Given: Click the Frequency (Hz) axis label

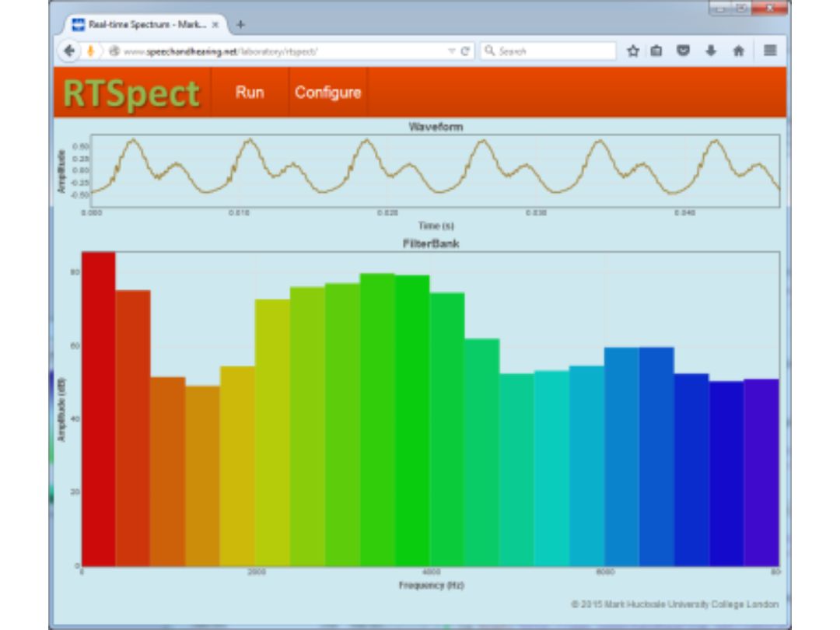Looking at the screenshot, I should point(431,586).
